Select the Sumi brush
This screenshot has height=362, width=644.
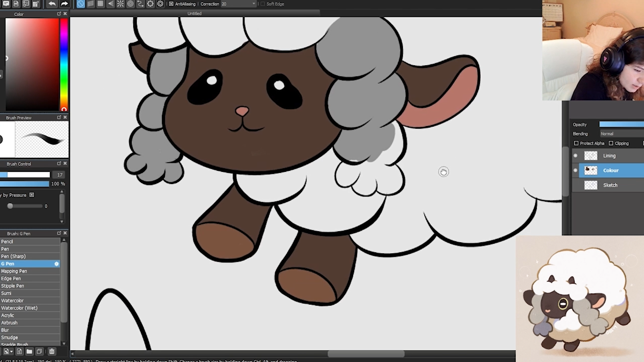[30, 293]
